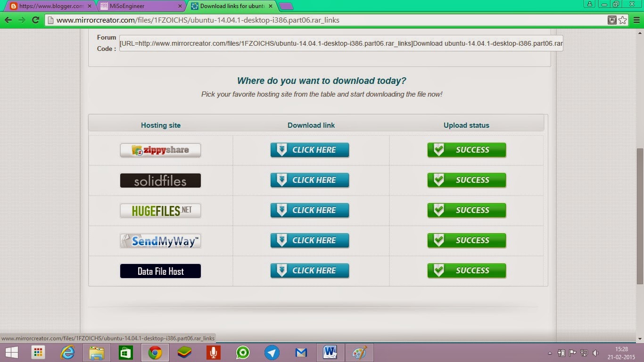The height and width of the screenshot is (362, 644).
Task: Bookmark this page with the star icon
Action: click(623, 20)
